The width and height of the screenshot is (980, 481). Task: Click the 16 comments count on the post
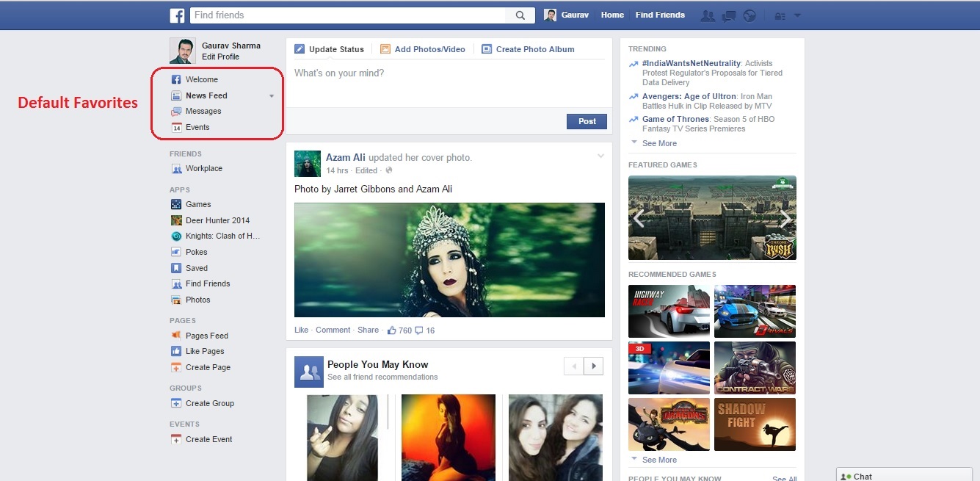425,330
